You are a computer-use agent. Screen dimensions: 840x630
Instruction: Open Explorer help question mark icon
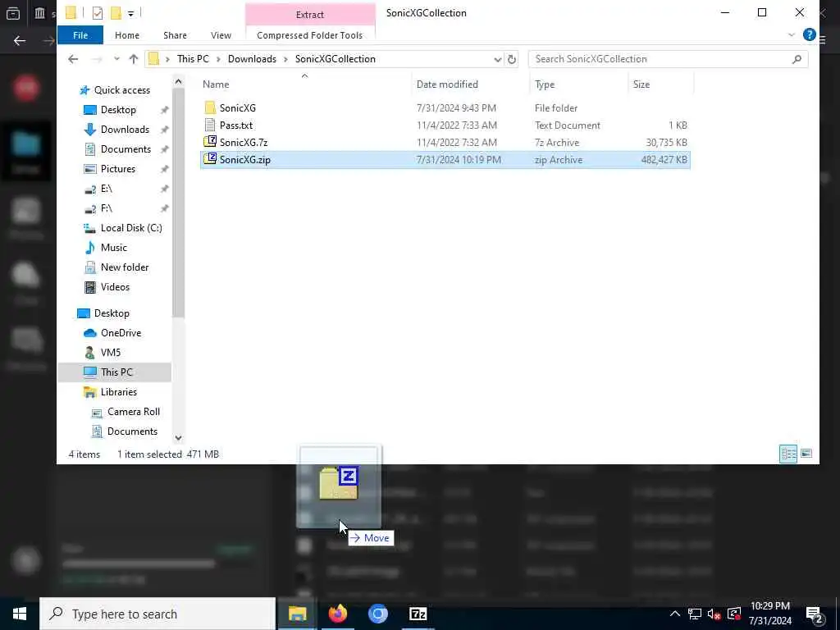(x=809, y=34)
